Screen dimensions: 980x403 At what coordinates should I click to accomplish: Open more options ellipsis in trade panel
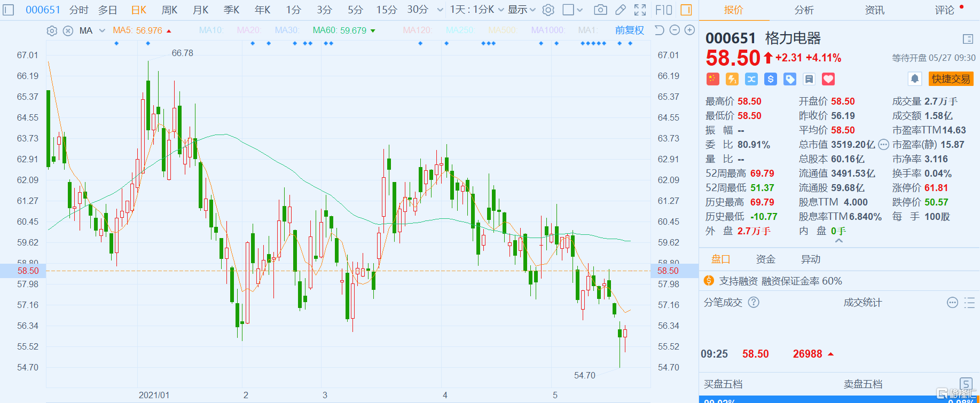point(952,303)
